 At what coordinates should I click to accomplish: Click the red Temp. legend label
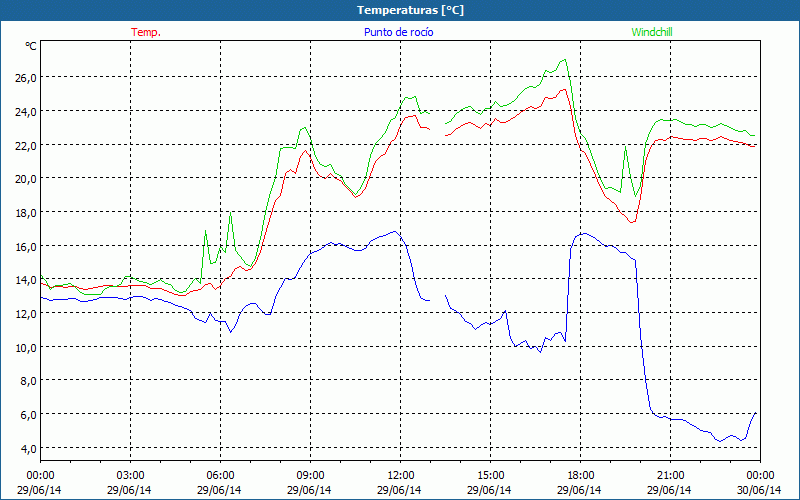click(x=146, y=32)
